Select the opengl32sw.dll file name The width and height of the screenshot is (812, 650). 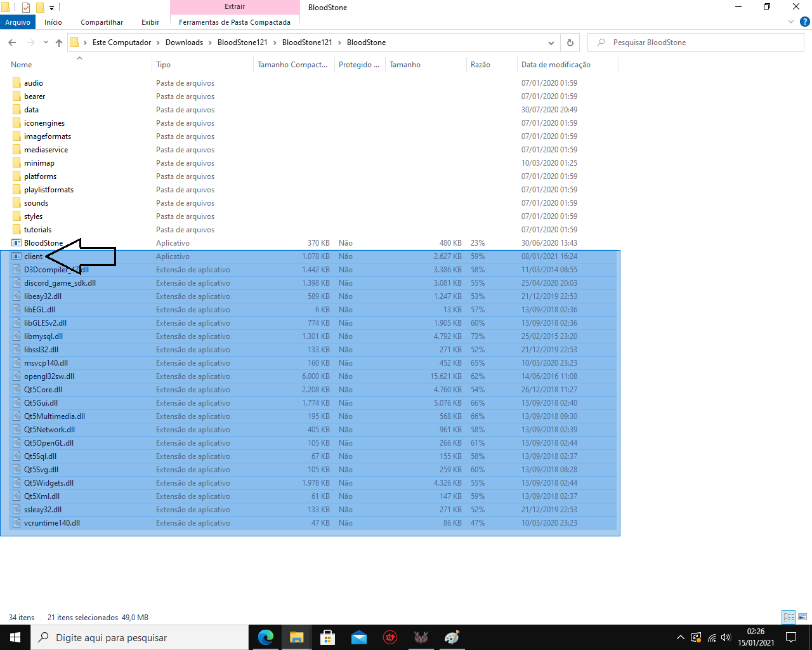[49, 376]
